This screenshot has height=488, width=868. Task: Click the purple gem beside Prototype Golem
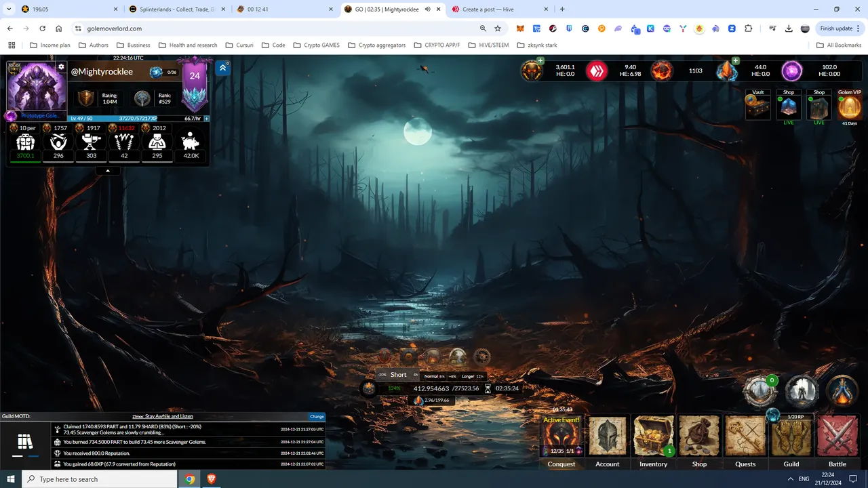[x=11, y=116]
